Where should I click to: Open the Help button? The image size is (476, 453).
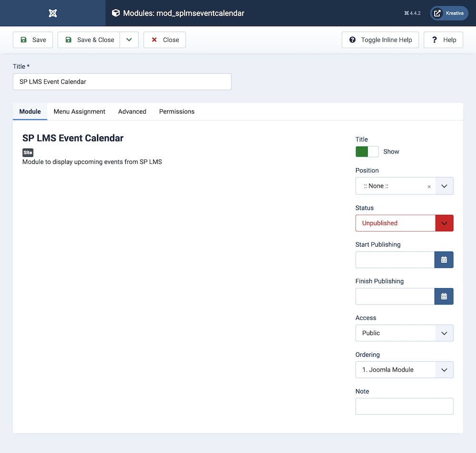coord(443,40)
